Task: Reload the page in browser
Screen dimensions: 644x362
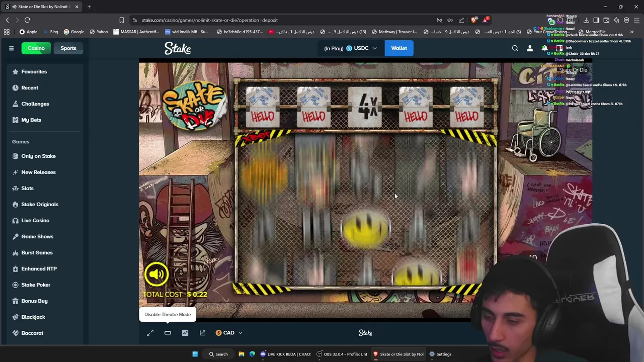Action: 27,20
